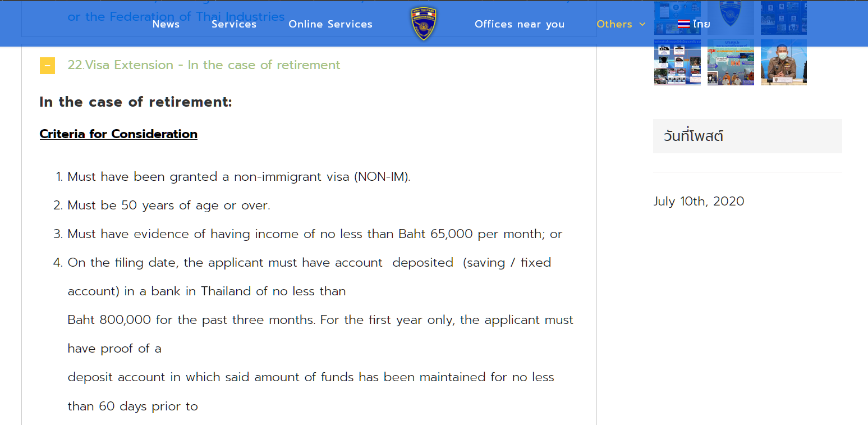Expand the Others menu chevron arrow

point(642,24)
